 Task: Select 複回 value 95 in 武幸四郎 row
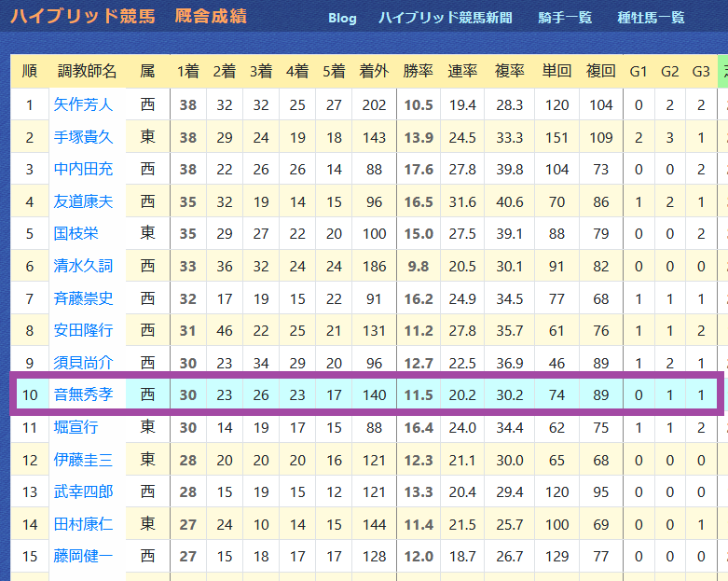[601, 491]
